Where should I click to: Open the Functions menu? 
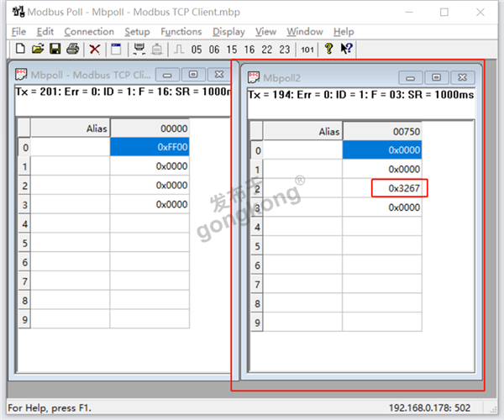[x=181, y=31]
